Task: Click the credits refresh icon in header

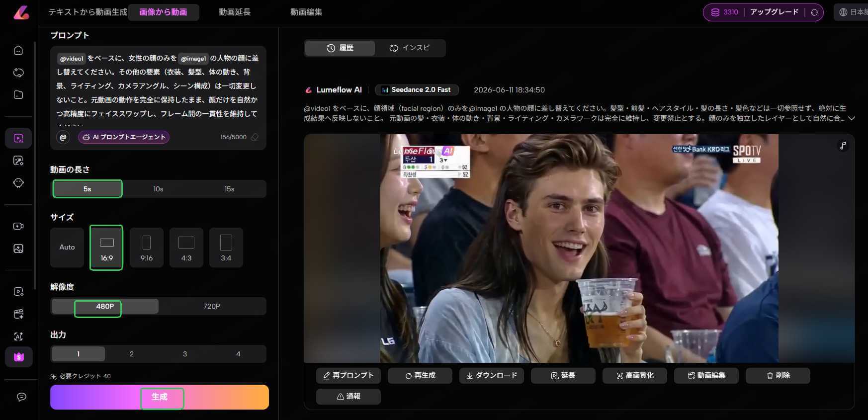Action: click(814, 12)
